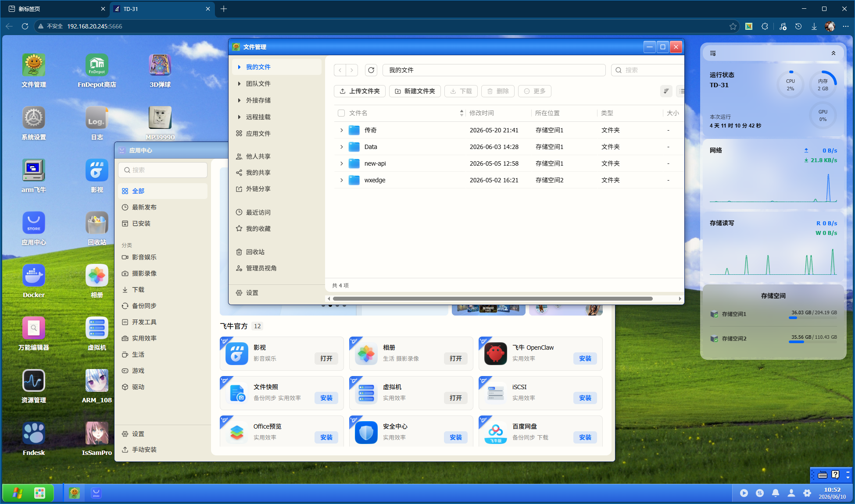This screenshot has height=504, width=855.
Task: Click the taskbar settings gear icon
Action: coord(807,493)
